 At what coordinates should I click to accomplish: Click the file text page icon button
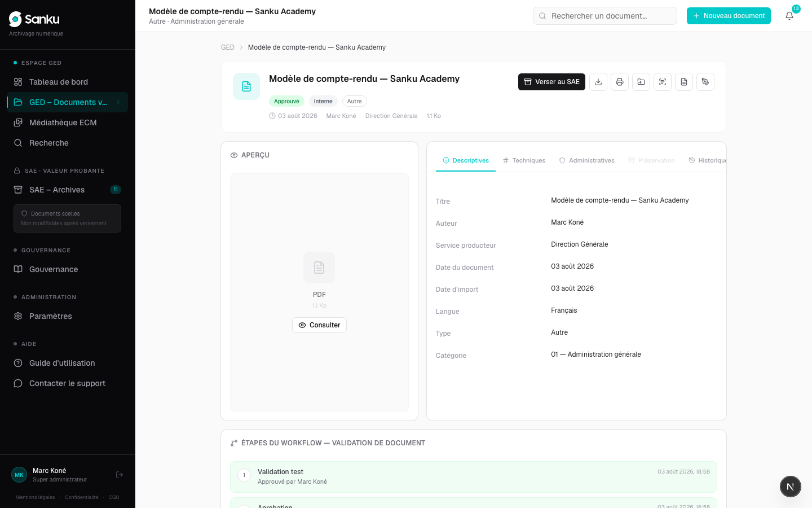click(x=684, y=82)
